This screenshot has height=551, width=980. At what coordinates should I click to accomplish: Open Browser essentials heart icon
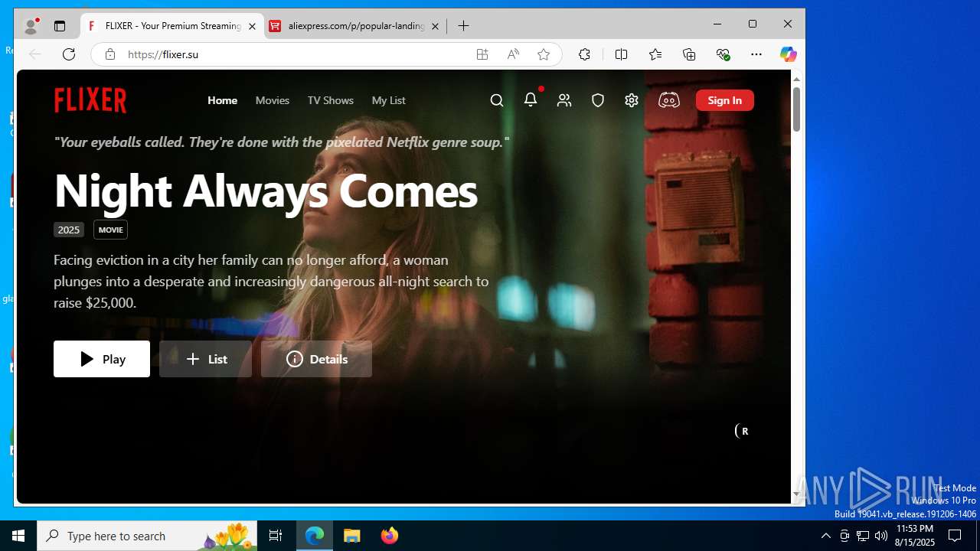(x=723, y=54)
